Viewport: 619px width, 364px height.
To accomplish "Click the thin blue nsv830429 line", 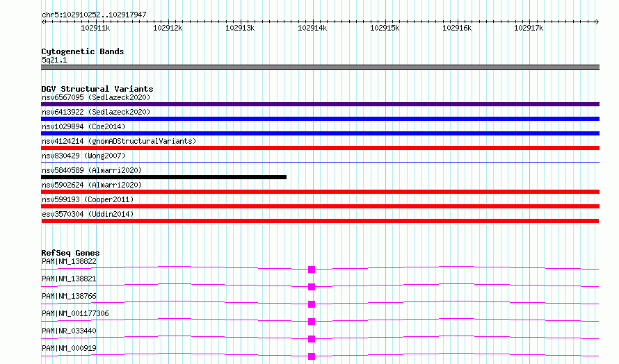I will click(320, 162).
